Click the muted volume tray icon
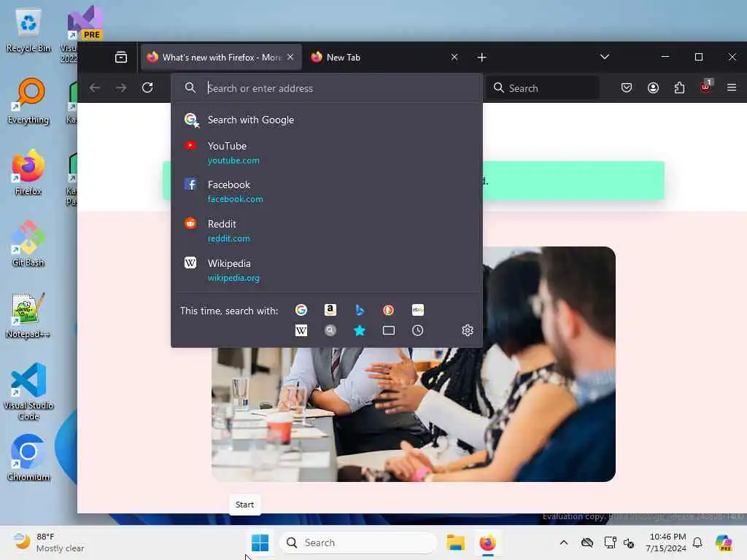 click(629, 542)
